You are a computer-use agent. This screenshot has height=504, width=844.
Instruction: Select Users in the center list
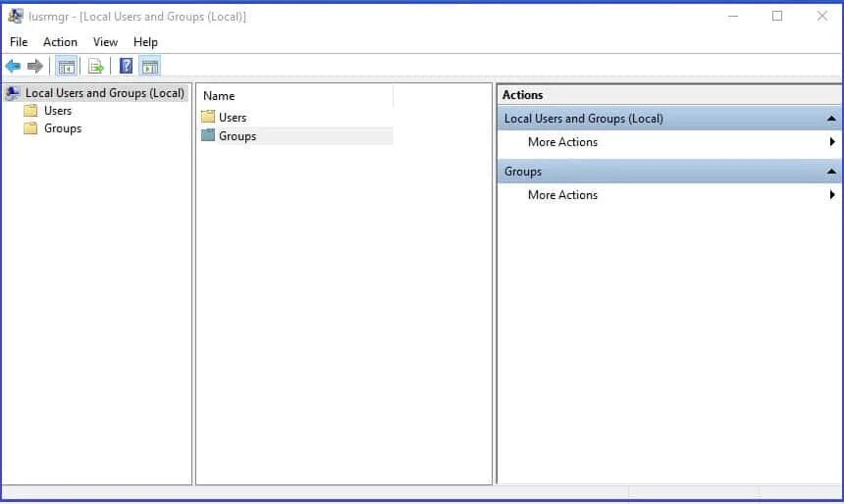coord(233,118)
